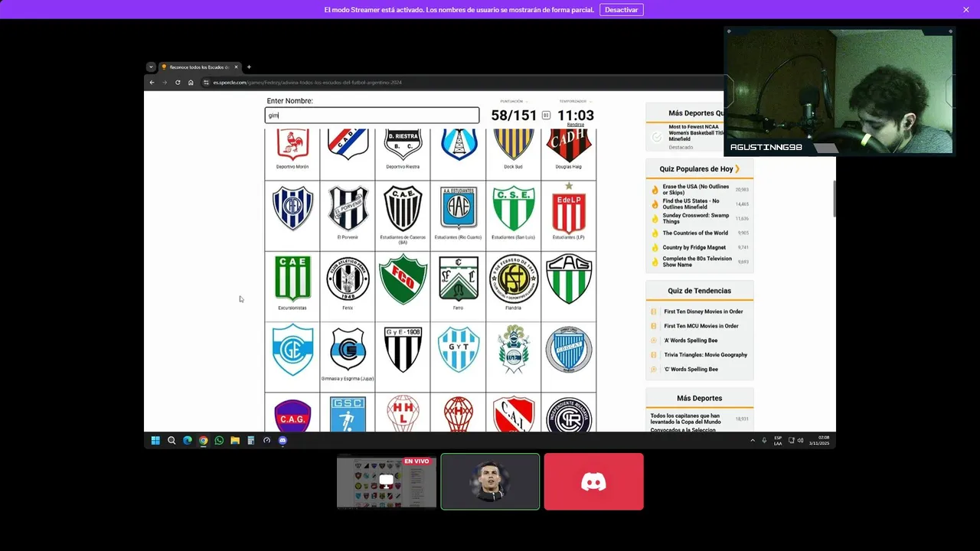
Task: Open Todos los capitanes Copa del Mundo quiz
Action: point(685,419)
